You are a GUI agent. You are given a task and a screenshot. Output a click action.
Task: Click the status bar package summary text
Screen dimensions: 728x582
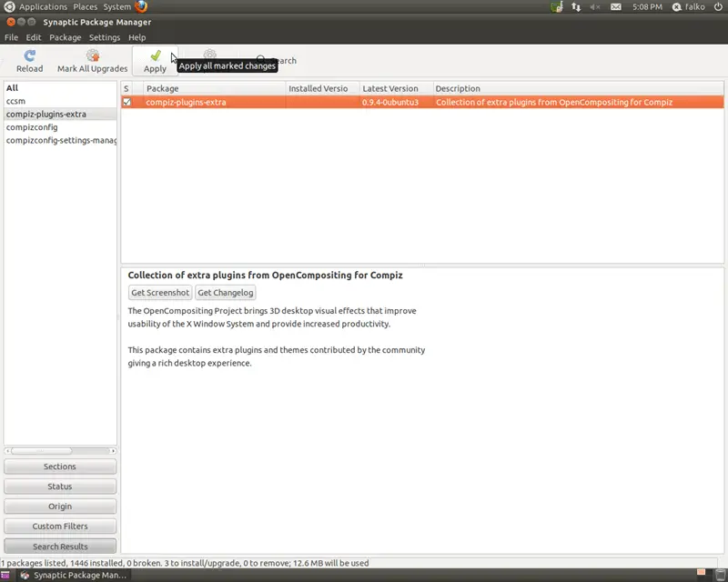(185, 563)
